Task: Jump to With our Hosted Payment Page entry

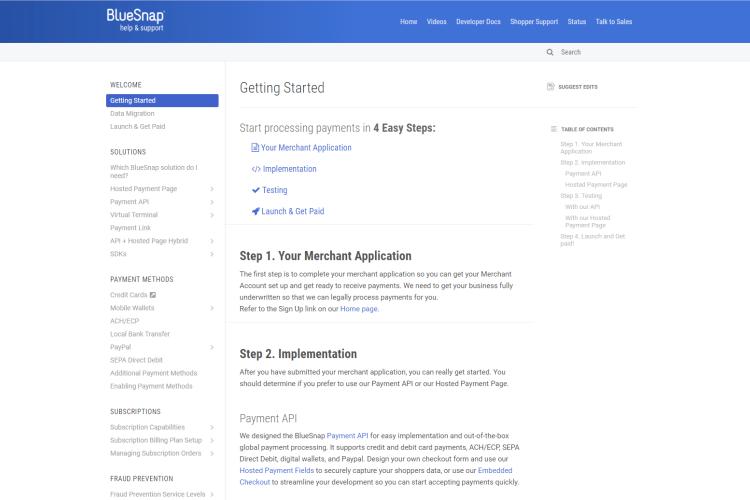Action: pos(587,222)
